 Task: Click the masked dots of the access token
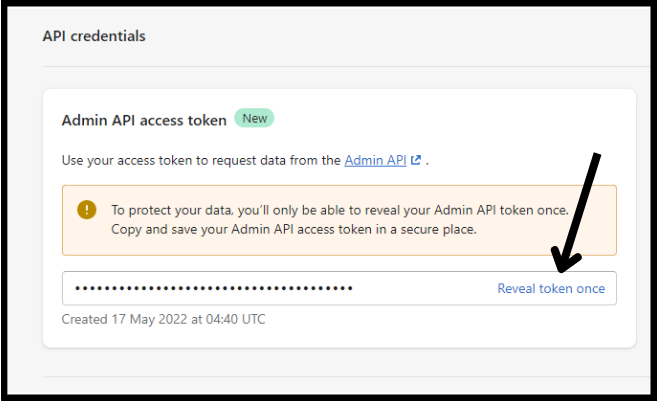click(x=214, y=288)
